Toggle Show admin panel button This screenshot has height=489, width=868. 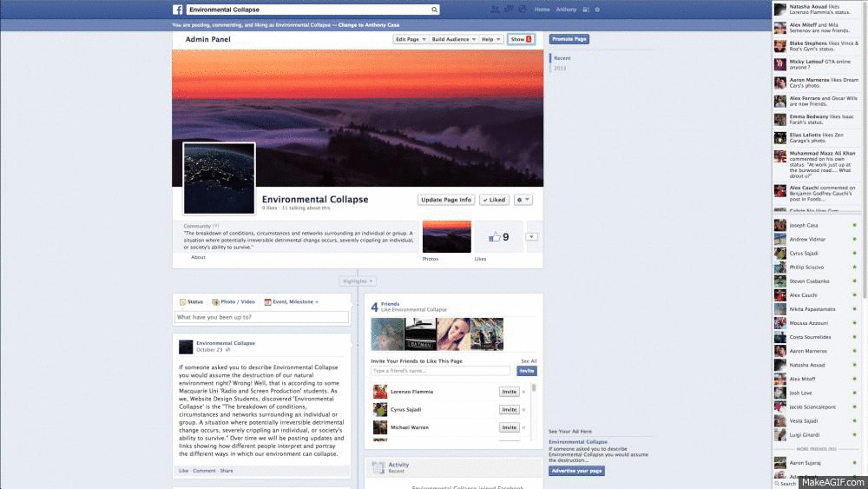pos(521,39)
